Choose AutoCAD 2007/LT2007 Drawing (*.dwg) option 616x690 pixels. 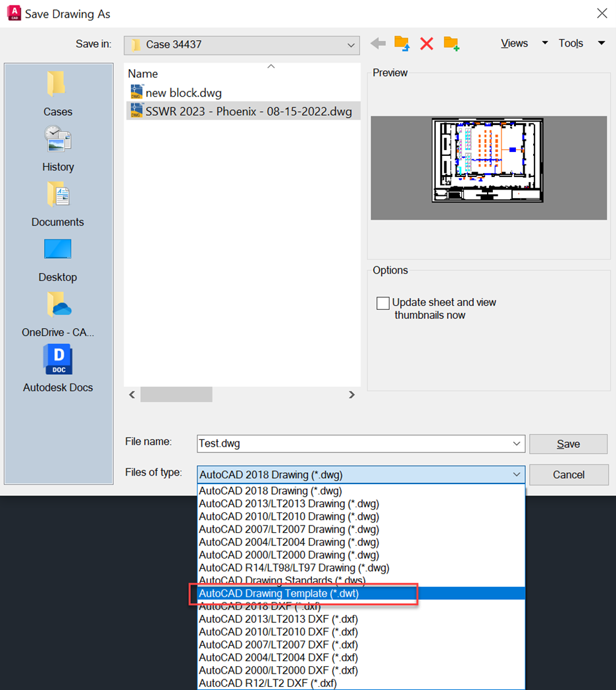tap(361, 530)
